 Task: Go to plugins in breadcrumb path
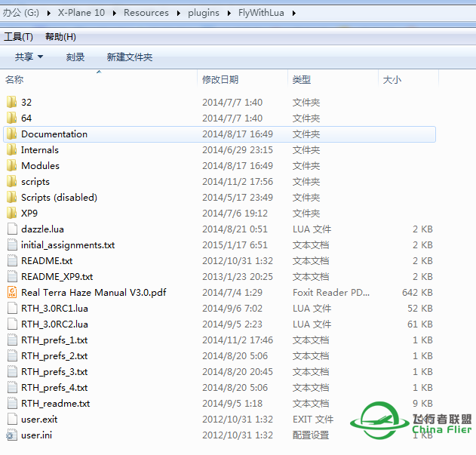pos(204,13)
